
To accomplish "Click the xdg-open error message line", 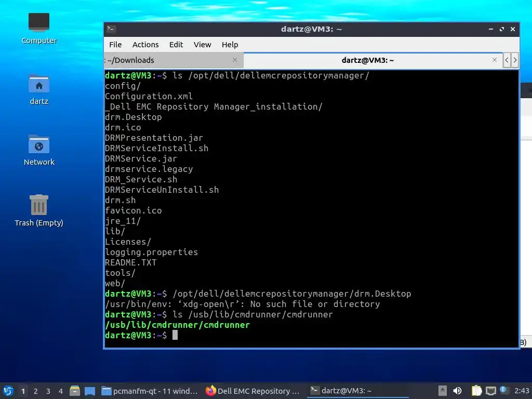I will [x=242, y=304].
